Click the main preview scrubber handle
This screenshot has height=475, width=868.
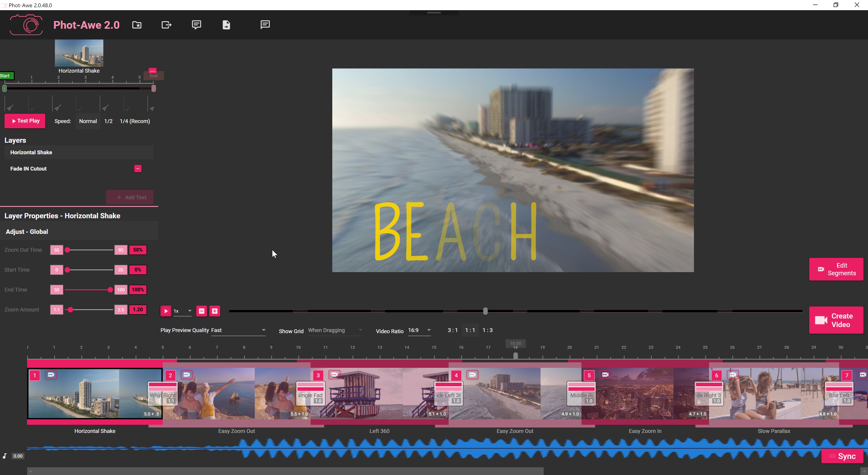485,311
